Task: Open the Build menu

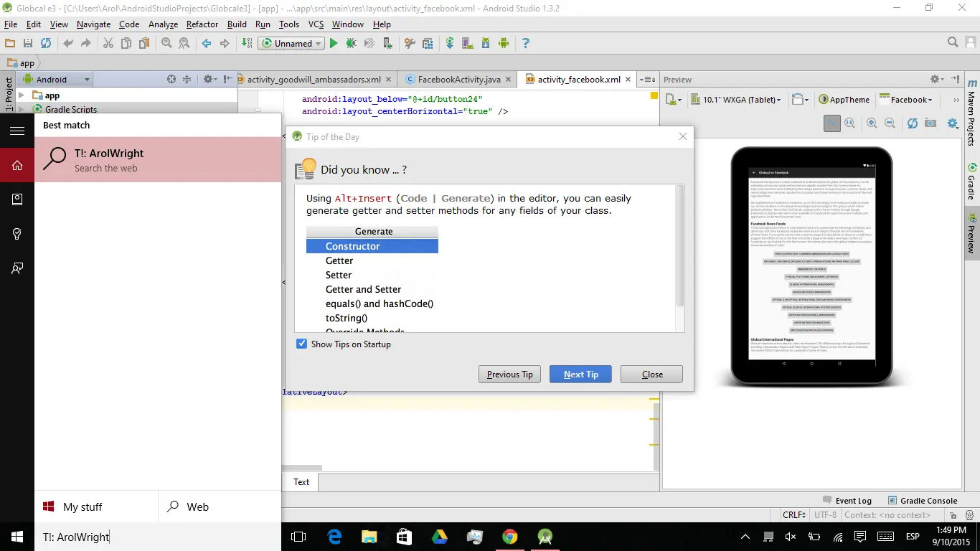Action: pos(237,24)
